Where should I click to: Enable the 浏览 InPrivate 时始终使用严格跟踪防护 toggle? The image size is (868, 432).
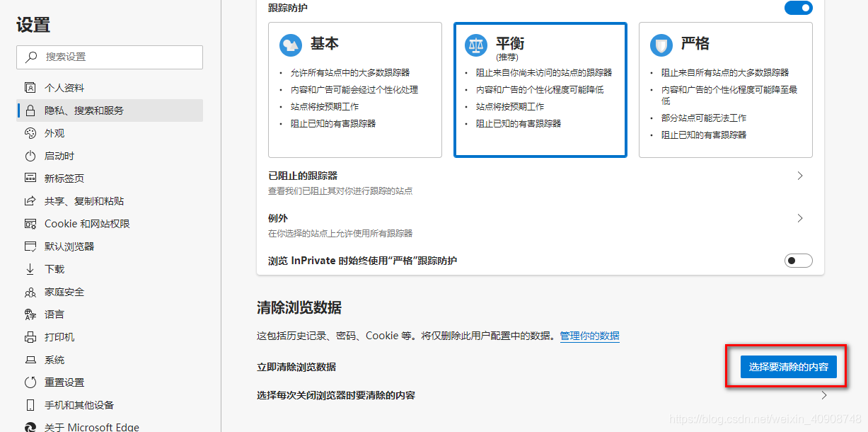click(x=798, y=261)
